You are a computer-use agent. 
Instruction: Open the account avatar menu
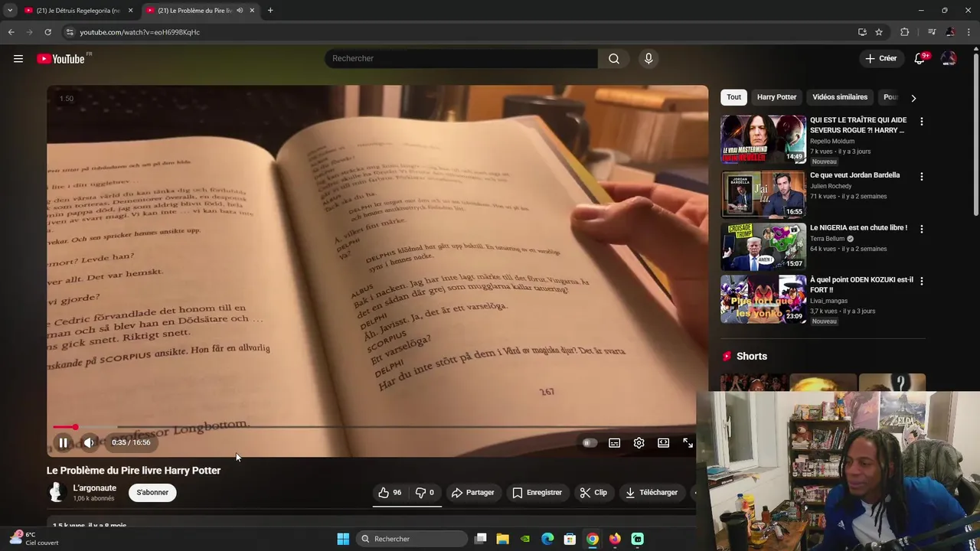[949, 59]
